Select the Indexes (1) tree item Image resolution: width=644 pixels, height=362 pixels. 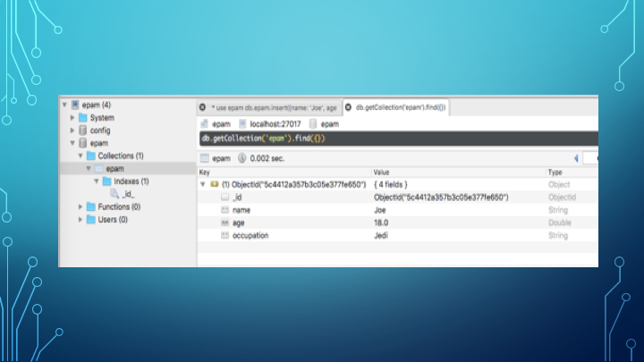131,181
